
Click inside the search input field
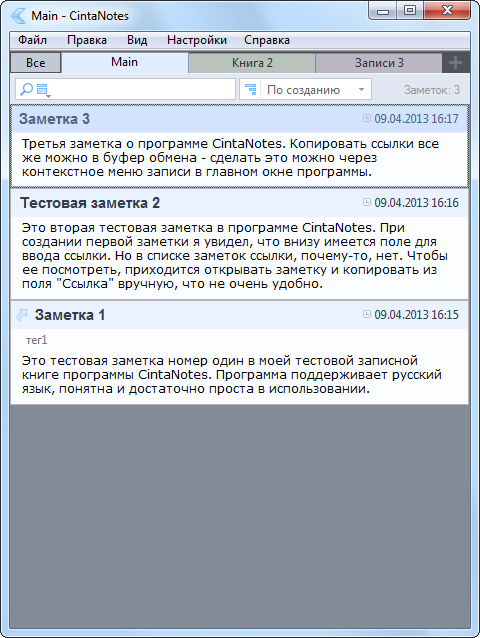click(125, 89)
